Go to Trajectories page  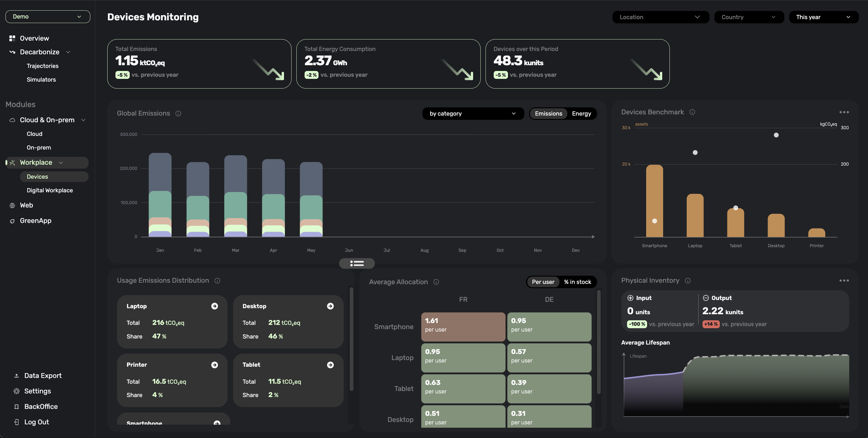[42, 66]
